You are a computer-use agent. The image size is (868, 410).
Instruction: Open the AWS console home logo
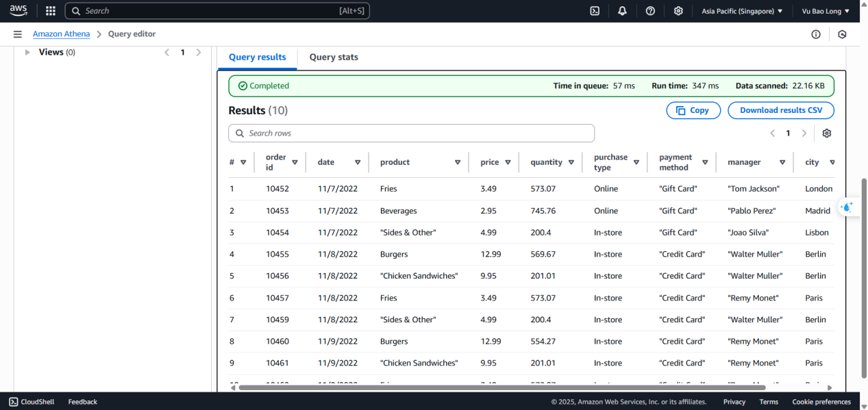18,10
